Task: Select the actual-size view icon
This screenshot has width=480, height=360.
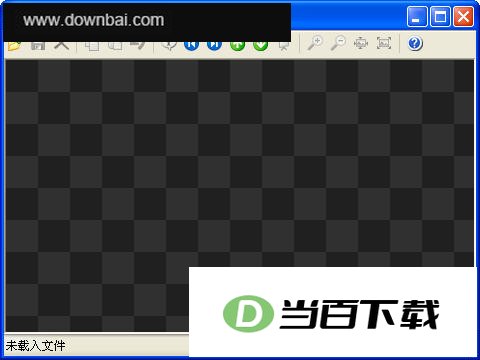Action: pos(384,43)
